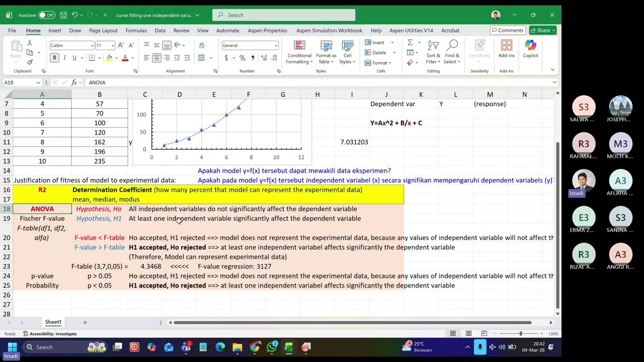Click Decrease Decimal icon

[273, 58]
